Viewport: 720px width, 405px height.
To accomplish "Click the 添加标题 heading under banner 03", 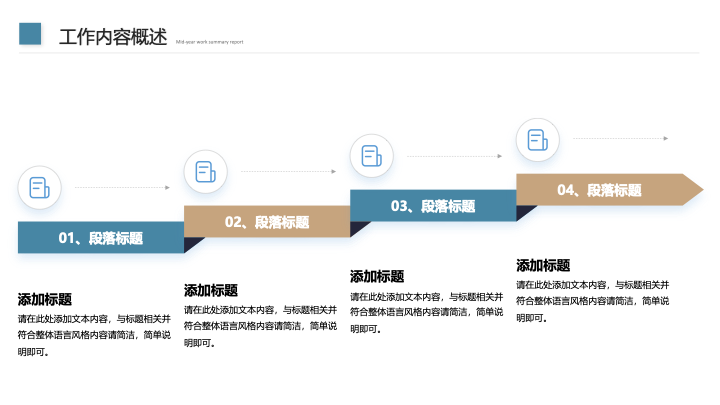I will [377, 276].
